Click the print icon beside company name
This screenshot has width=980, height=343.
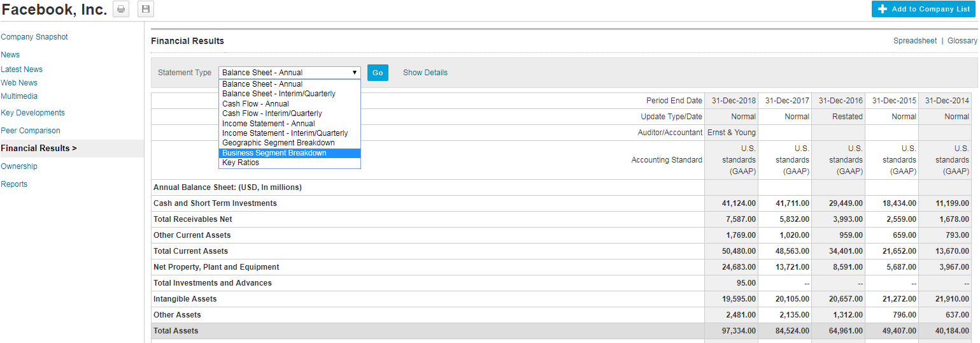tap(121, 10)
